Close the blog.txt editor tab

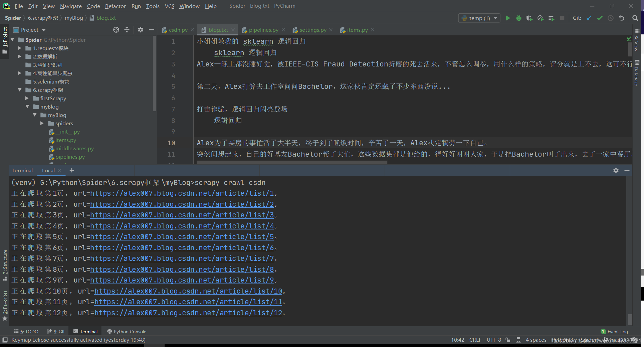pyautogui.click(x=233, y=30)
